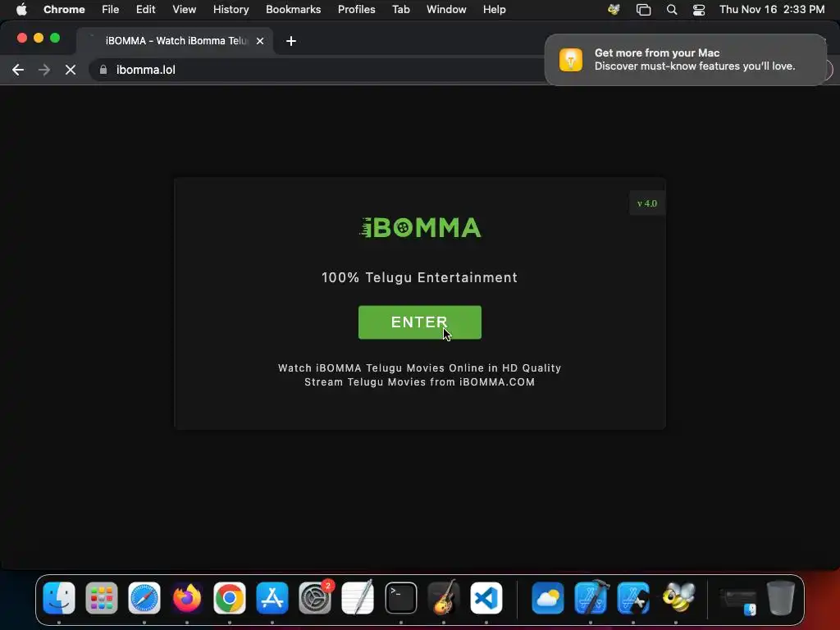840x630 pixels.
Task: Open GarageBand from the Dock
Action: [x=444, y=598]
